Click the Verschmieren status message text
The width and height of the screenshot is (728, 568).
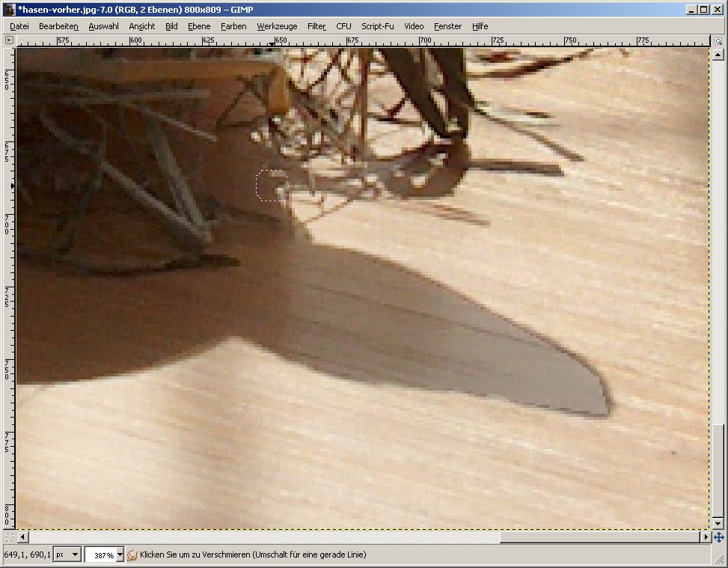click(253, 555)
